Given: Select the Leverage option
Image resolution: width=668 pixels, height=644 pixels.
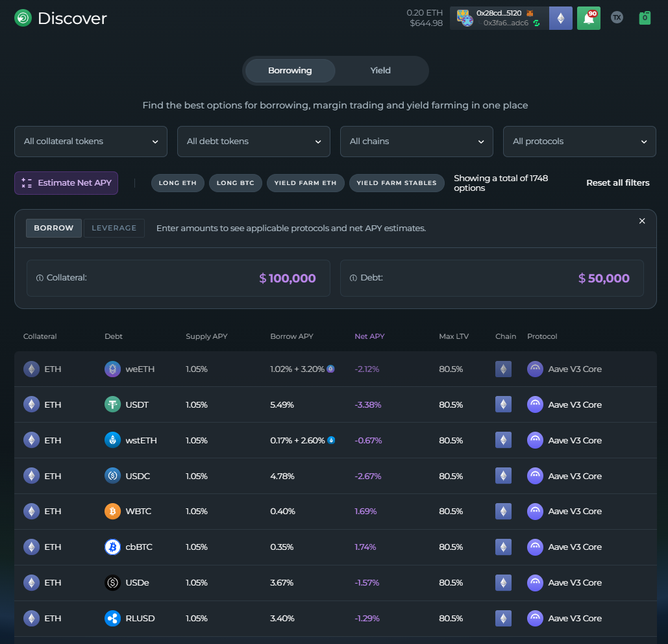Looking at the screenshot, I should click(x=114, y=229).
